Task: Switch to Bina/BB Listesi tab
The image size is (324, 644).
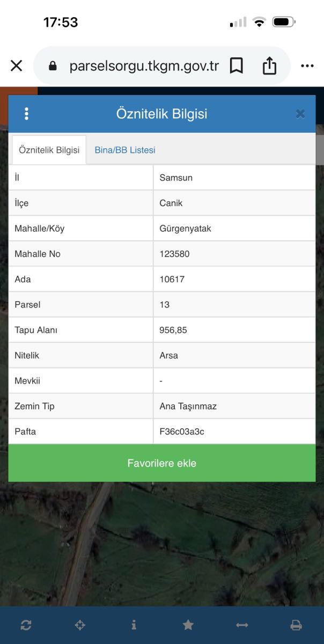Action: [x=125, y=150]
